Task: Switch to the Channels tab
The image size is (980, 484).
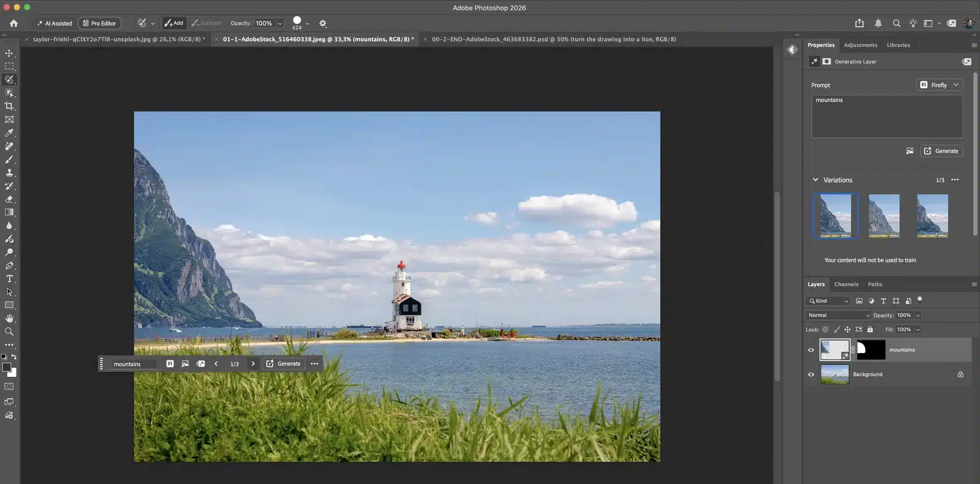Action: click(x=846, y=285)
